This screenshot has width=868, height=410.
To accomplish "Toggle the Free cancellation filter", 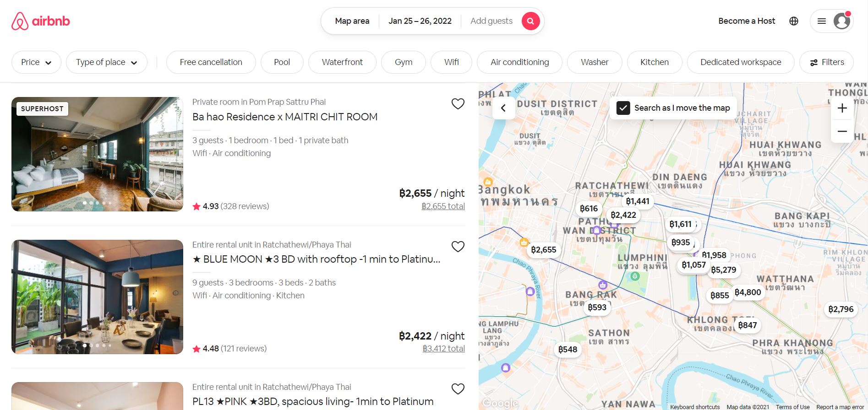I will [x=211, y=62].
